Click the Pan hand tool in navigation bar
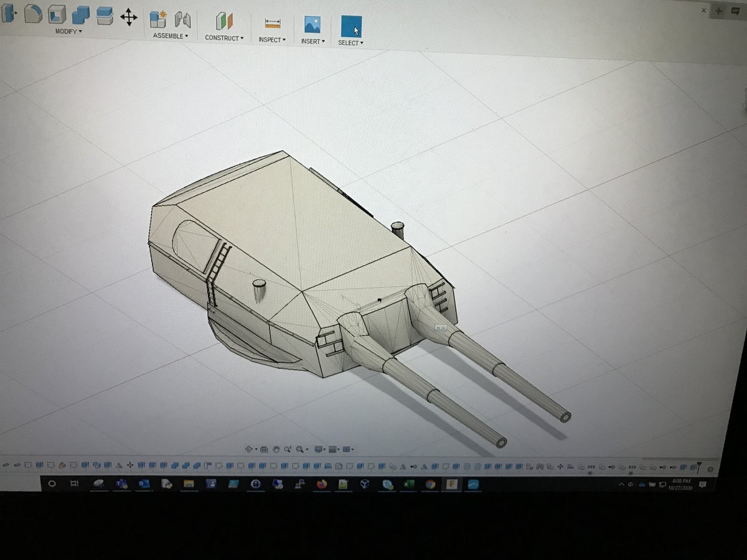This screenshot has height=560, width=747. 276,449
